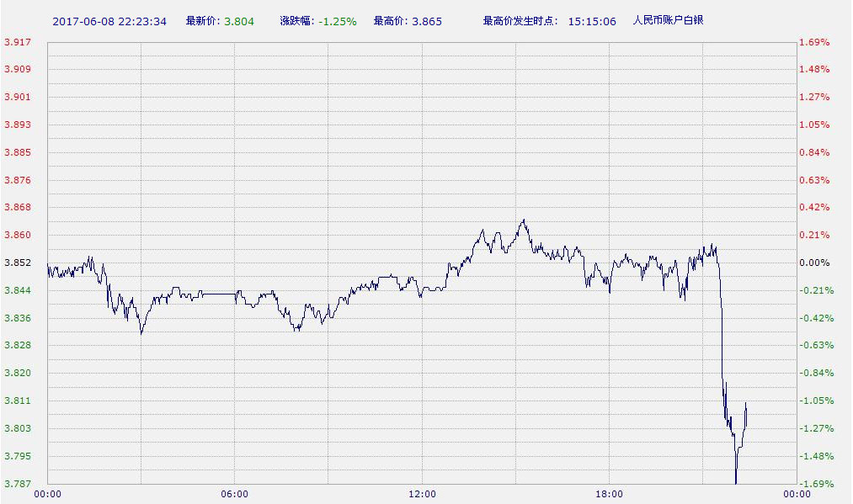Click the 18:00 time axis label
The width and height of the screenshot is (853, 504).
(610, 494)
